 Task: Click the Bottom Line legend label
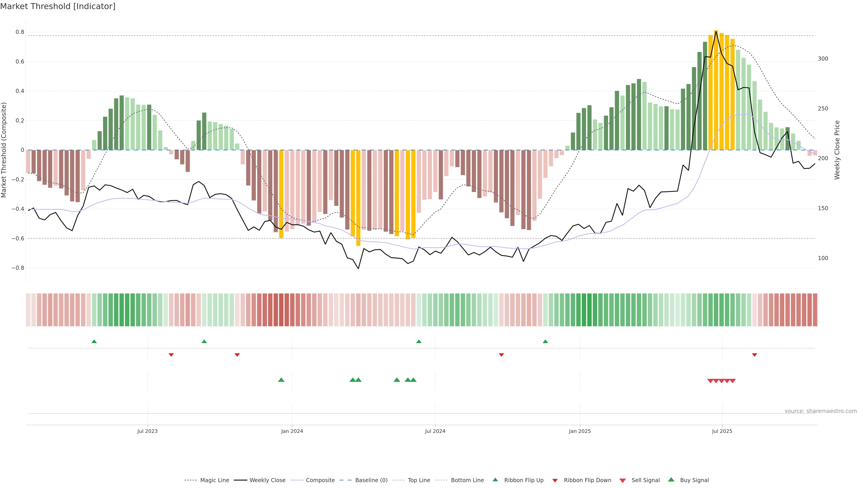click(467, 480)
